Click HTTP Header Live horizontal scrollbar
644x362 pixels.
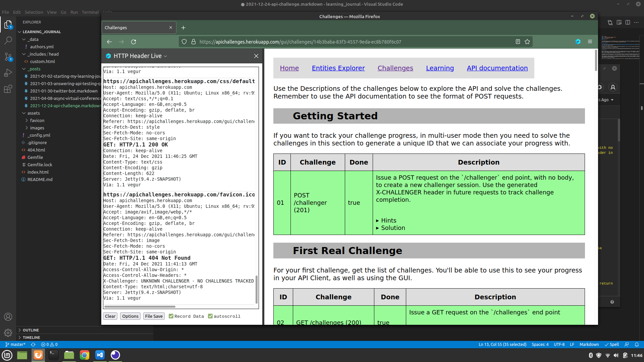(x=140, y=307)
